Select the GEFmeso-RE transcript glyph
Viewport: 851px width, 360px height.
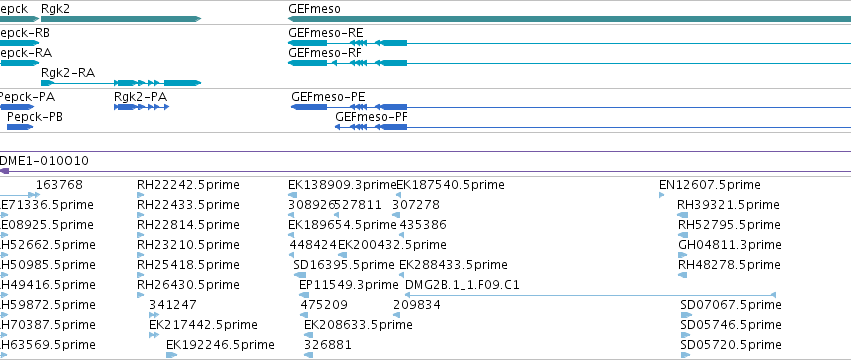pyautogui.click(x=569, y=43)
